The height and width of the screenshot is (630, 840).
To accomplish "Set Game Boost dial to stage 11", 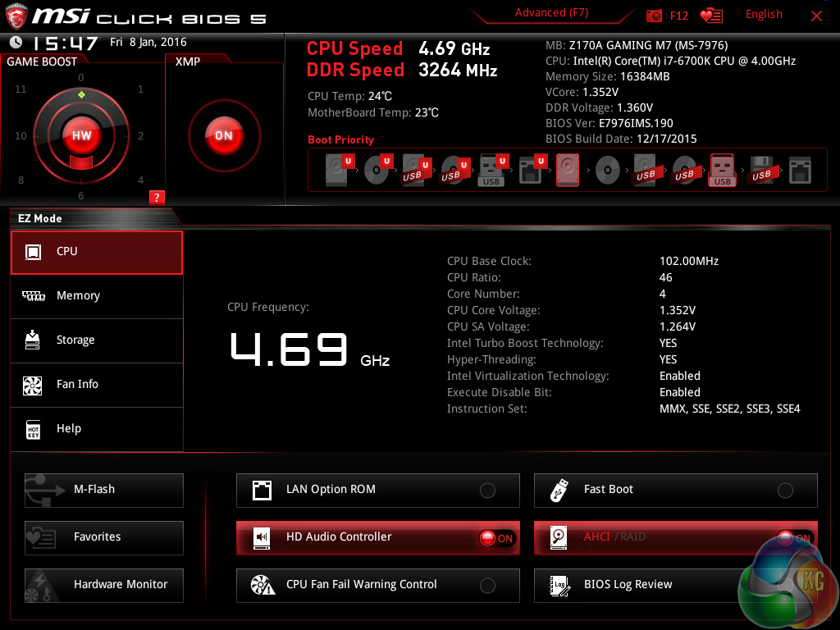I will pyautogui.click(x=21, y=89).
